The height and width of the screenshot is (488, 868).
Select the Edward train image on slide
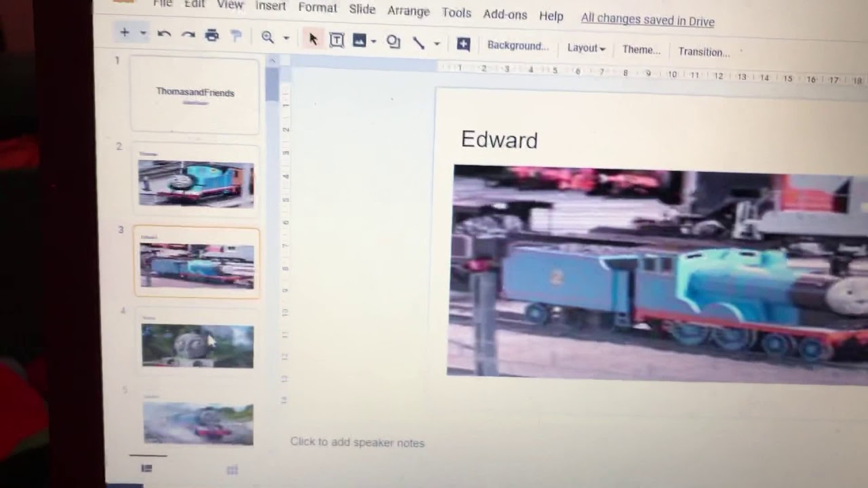tap(657, 274)
